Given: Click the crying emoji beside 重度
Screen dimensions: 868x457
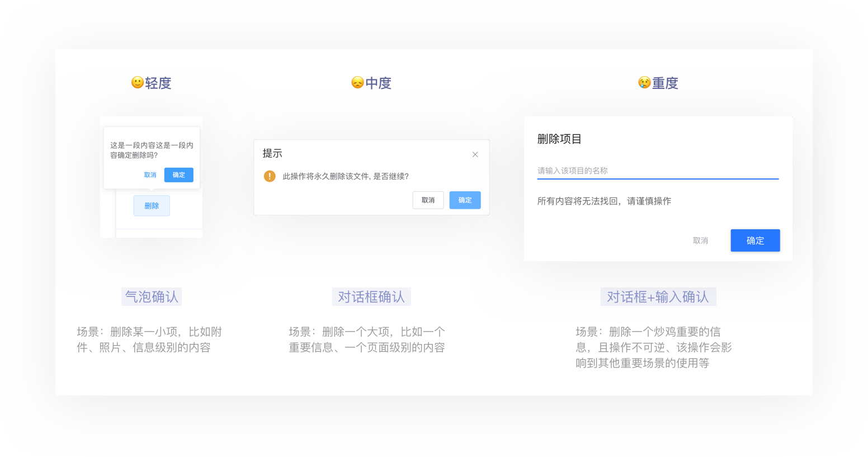Looking at the screenshot, I should point(644,83).
